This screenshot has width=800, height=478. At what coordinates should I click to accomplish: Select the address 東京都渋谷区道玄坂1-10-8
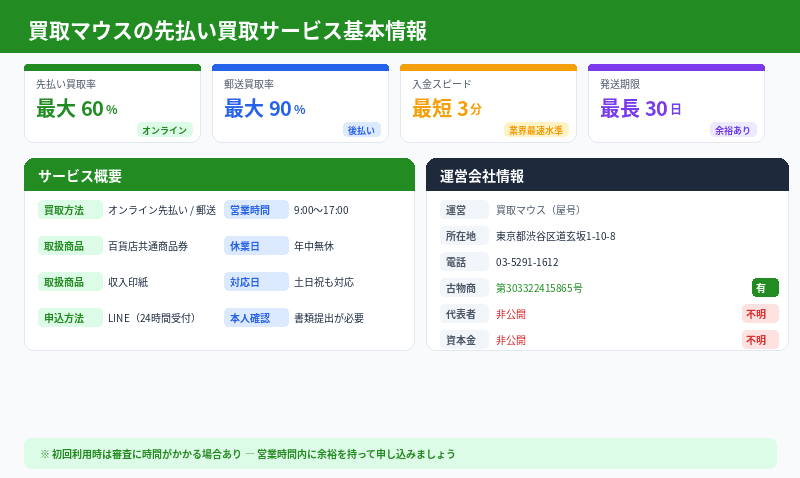pos(556,236)
